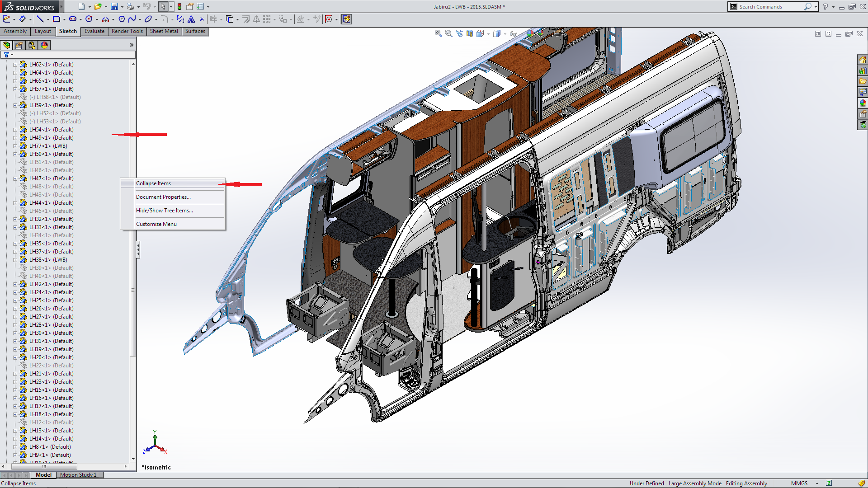Choose Collapse Items from context menu
Screen dimensions: 868x488
pos(154,183)
